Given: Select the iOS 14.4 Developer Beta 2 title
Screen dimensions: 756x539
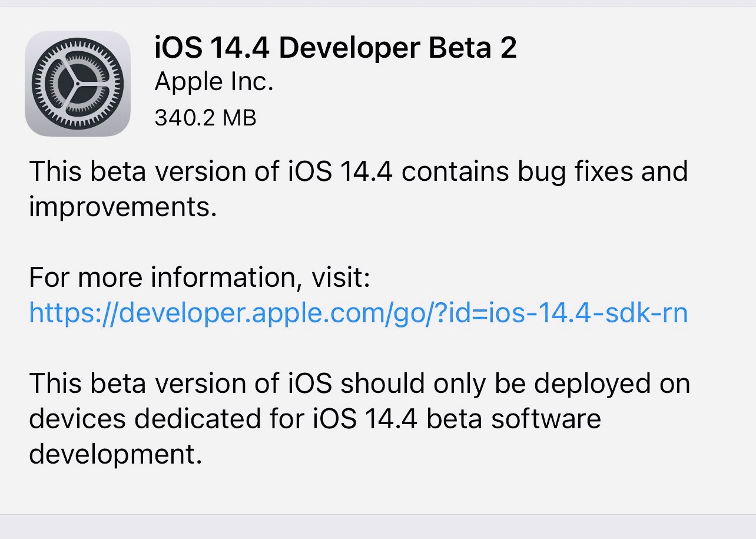Looking at the screenshot, I should tap(336, 48).
